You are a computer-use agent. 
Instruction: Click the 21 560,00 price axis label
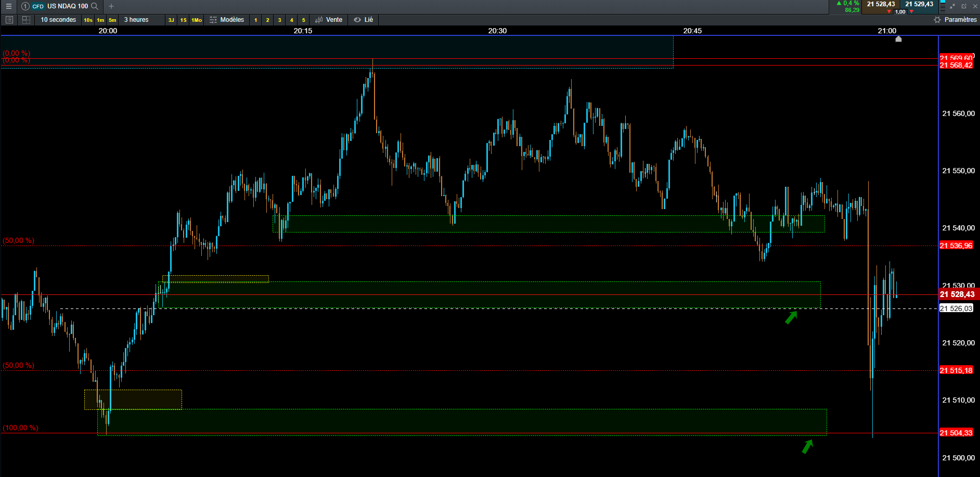(959, 113)
